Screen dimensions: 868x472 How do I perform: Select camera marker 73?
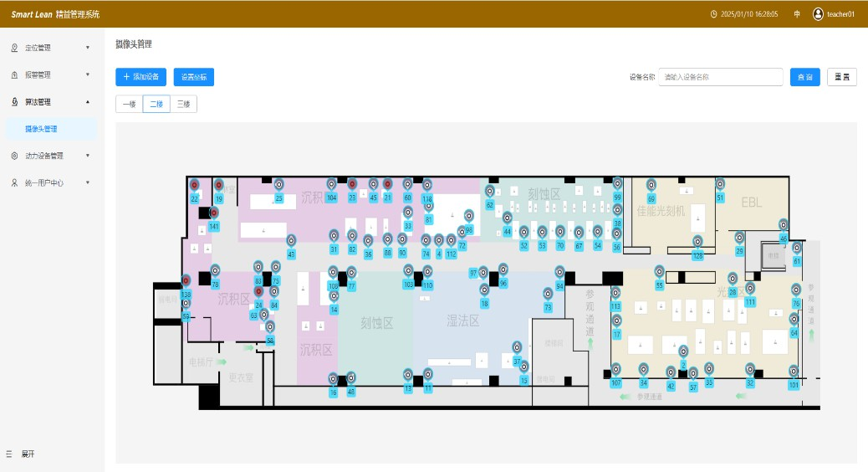pyautogui.click(x=548, y=295)
